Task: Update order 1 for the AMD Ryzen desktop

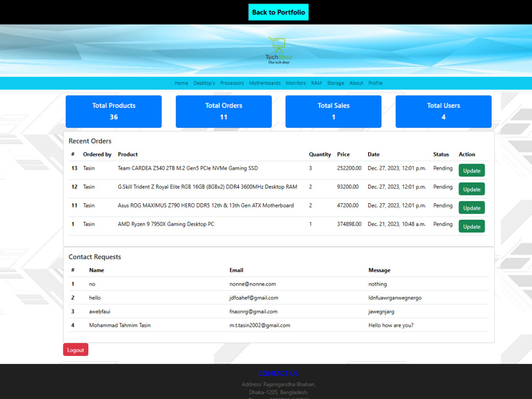Action: click(471, 226)
